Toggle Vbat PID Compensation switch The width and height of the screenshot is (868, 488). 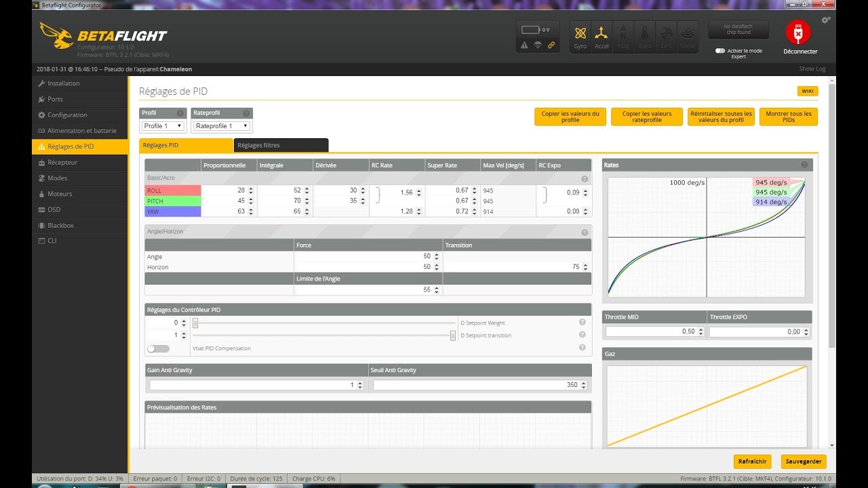pyautogui.click(x=158, y=348)
